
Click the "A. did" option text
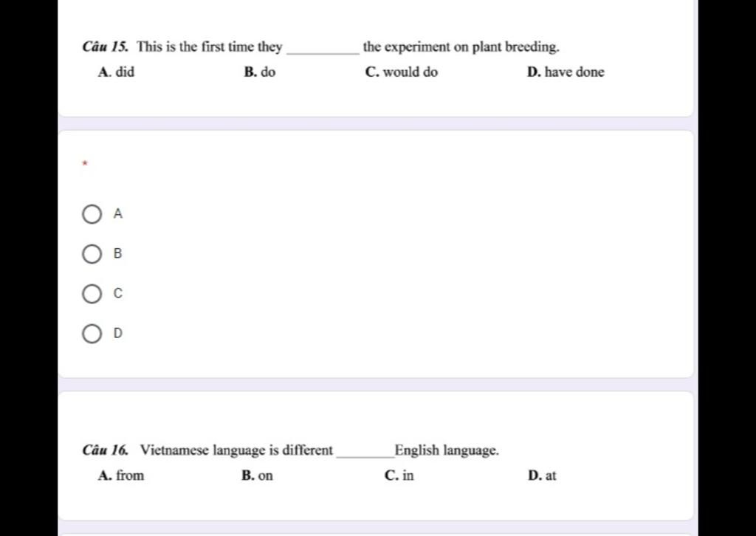tap(116, 72)
